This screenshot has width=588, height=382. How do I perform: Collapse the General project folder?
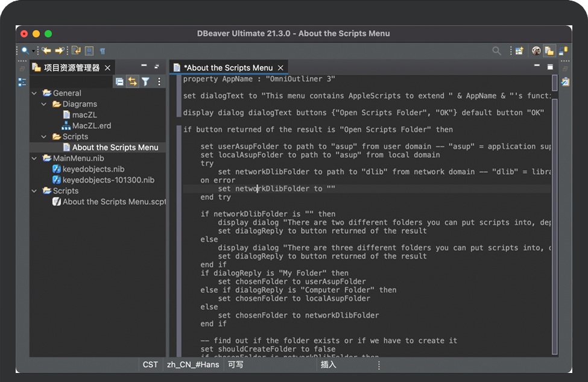(34, 93)
